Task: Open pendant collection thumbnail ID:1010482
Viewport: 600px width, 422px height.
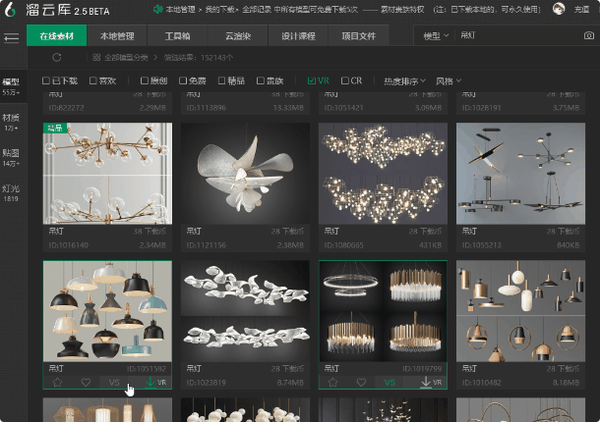Action: pos(520,311)
